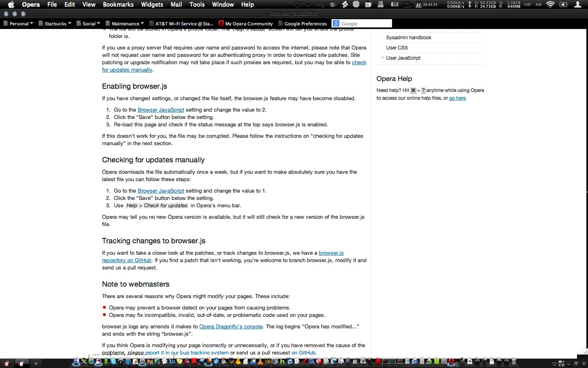
Task: Open Activity Monitor from the dock
Action: click(392, 361)
